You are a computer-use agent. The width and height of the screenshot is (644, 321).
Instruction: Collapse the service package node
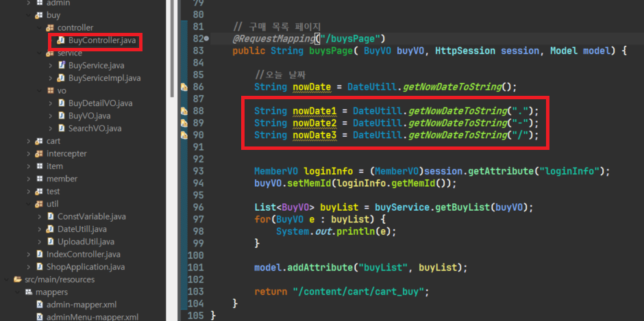click(x=40, y=53)
